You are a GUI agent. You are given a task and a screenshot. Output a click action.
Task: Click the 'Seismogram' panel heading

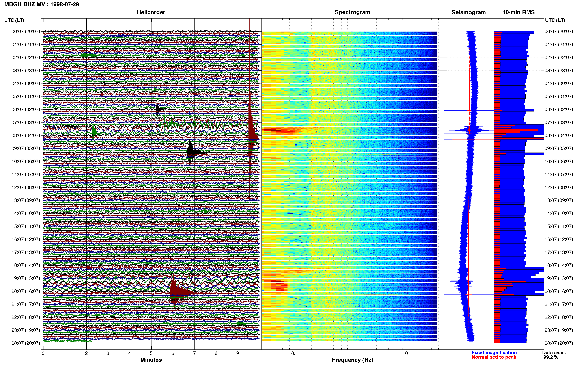click(x=468, y=12)
